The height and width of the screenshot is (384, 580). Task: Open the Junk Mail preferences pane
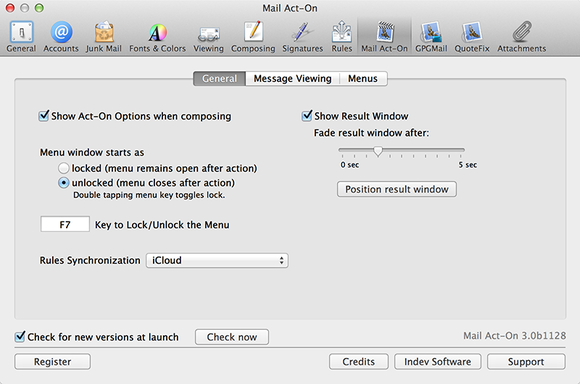coord(104,36)
